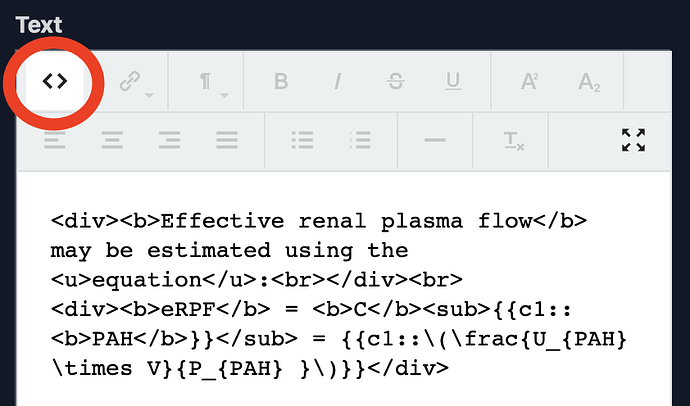Expand the editor to fullscreen
The height and width of the screenshot is (406, 690).
633,141
